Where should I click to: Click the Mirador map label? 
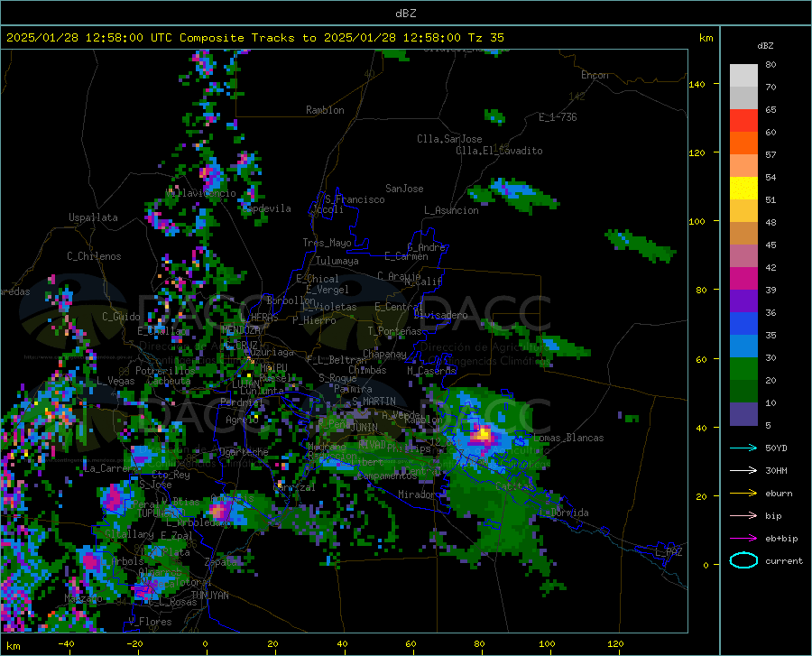click(417, 494)
